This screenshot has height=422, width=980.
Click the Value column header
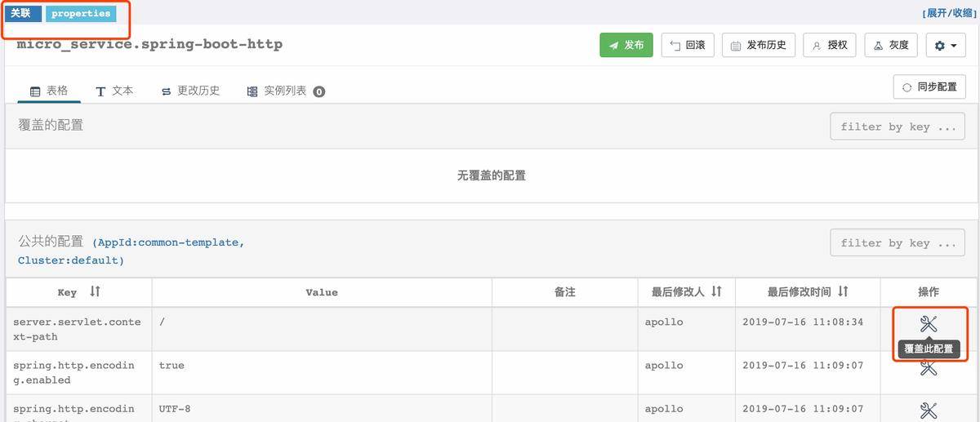(x=322, y=292)
